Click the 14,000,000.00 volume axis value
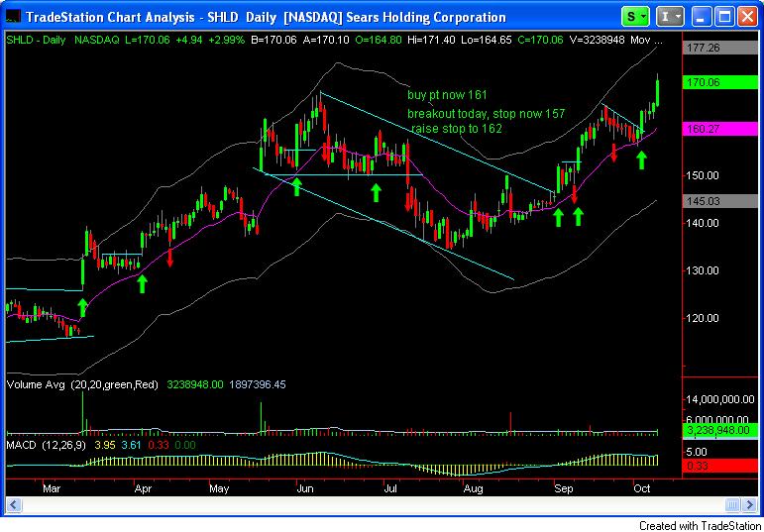This screenshot has width=764, height=532. (720, 399)
